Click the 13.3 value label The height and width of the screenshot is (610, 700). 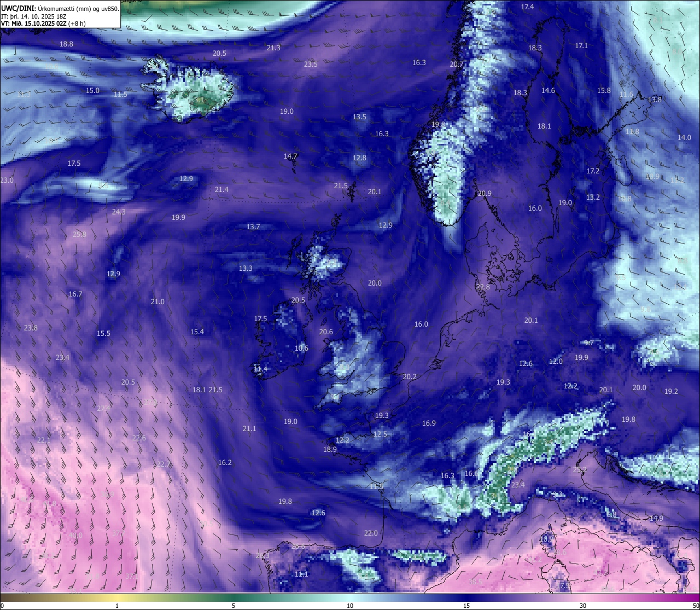point(246,268)
